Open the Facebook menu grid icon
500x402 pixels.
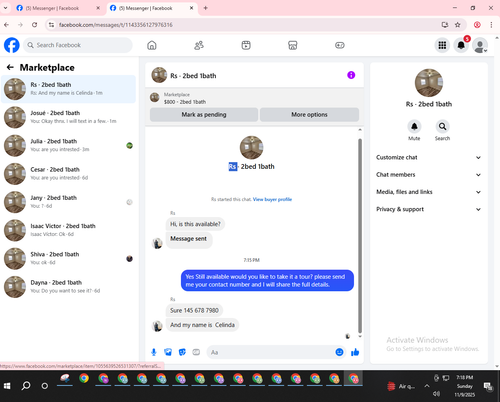442,45
